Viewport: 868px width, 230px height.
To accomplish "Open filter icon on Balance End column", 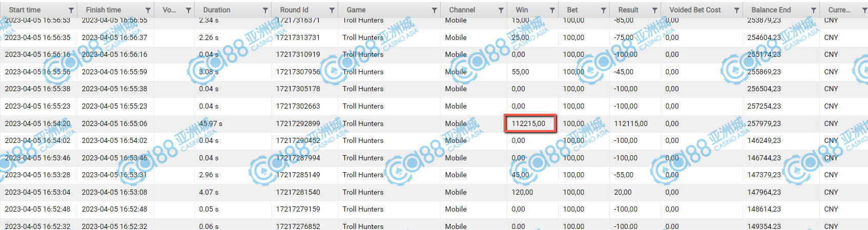I will coord(814,10).
